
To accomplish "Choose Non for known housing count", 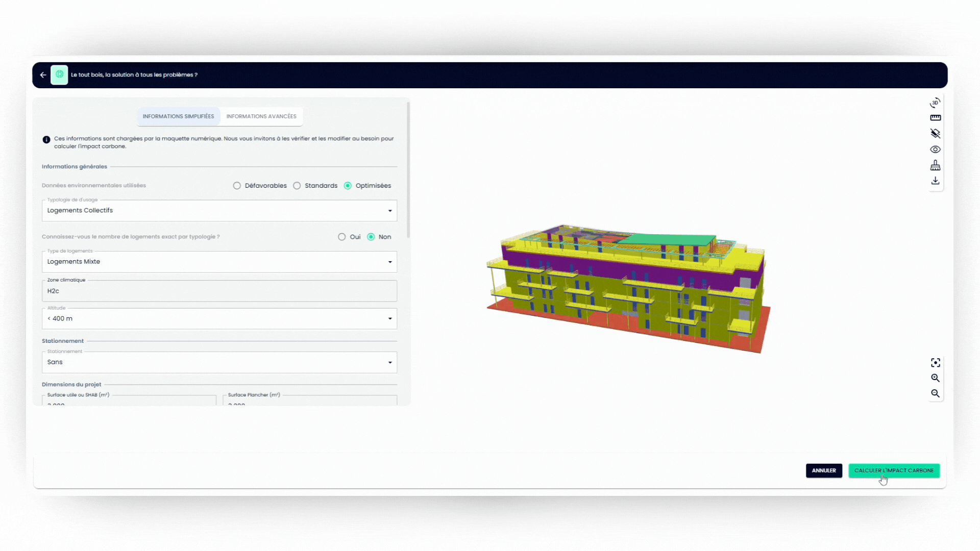I will pyautogui.click(x=371, y=237).
